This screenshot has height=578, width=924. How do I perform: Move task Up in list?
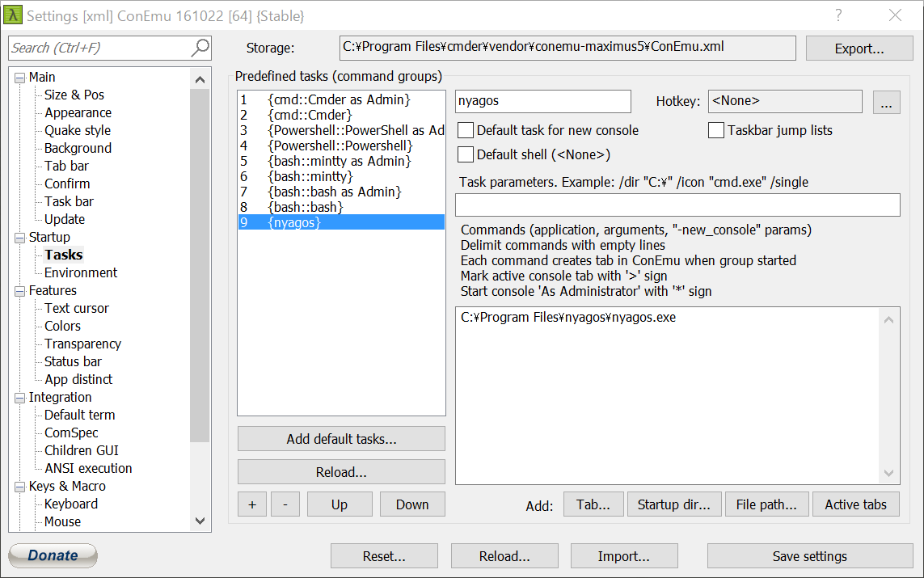(340, 504)
